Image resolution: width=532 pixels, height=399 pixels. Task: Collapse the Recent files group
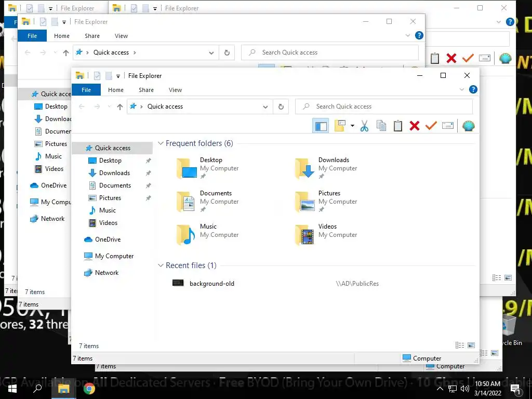(x=161, y=265)
